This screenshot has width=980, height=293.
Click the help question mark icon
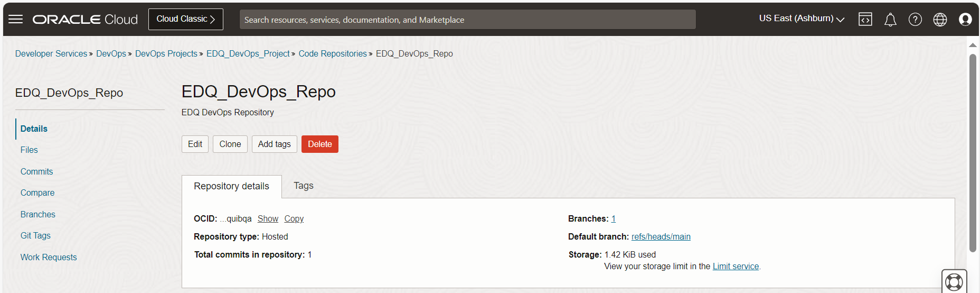pos(915,20)
